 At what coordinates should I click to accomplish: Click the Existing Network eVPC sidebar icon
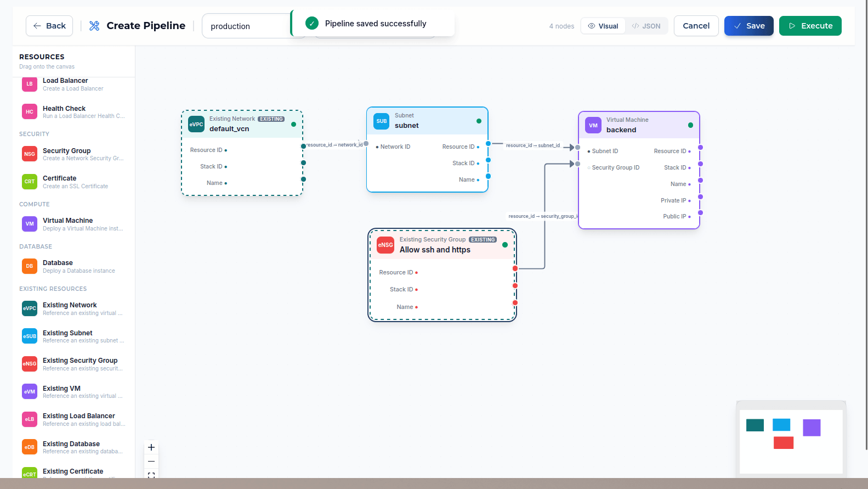(30, 308)
